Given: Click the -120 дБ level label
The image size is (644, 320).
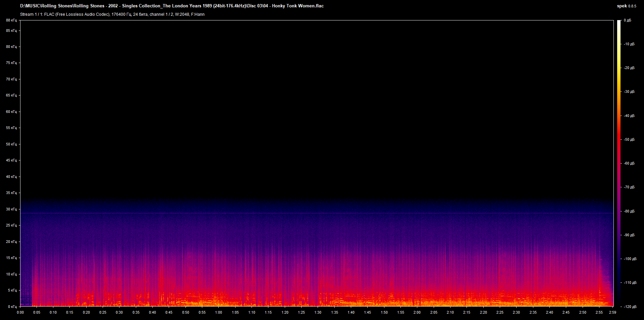Looking at the screenshot, I should [630, 307].
